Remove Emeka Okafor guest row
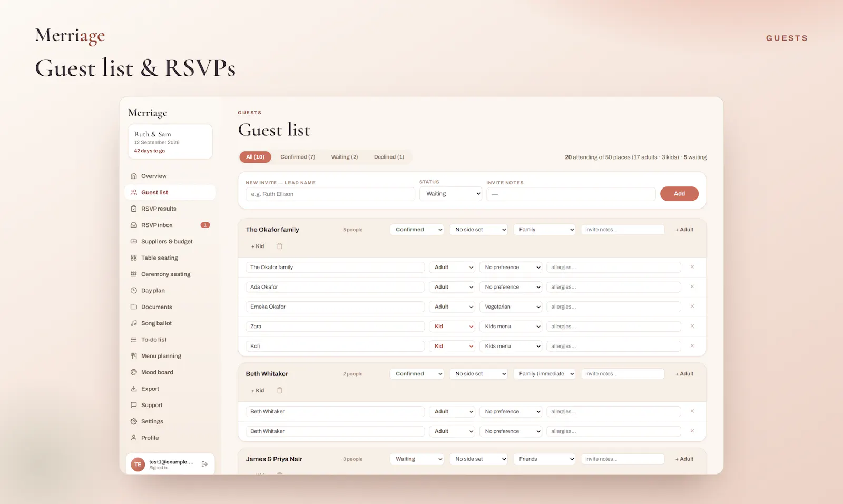Viewport: 843px width, 504px height. click(692, 306)
